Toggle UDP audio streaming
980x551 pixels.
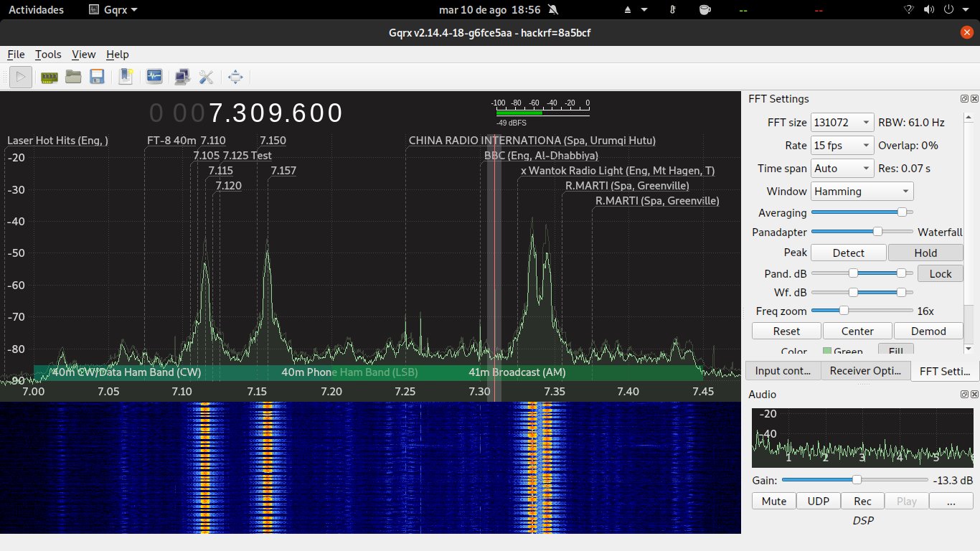tap(818, 501)
